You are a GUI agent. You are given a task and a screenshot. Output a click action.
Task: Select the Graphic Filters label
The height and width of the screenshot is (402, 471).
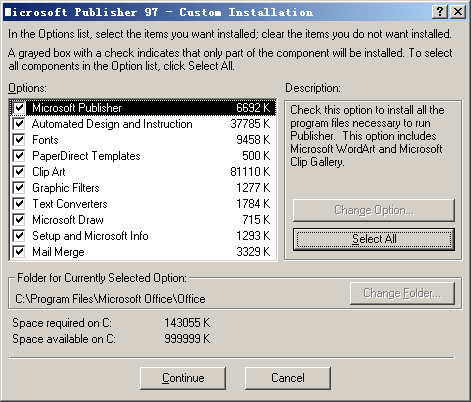coord(66,188)
